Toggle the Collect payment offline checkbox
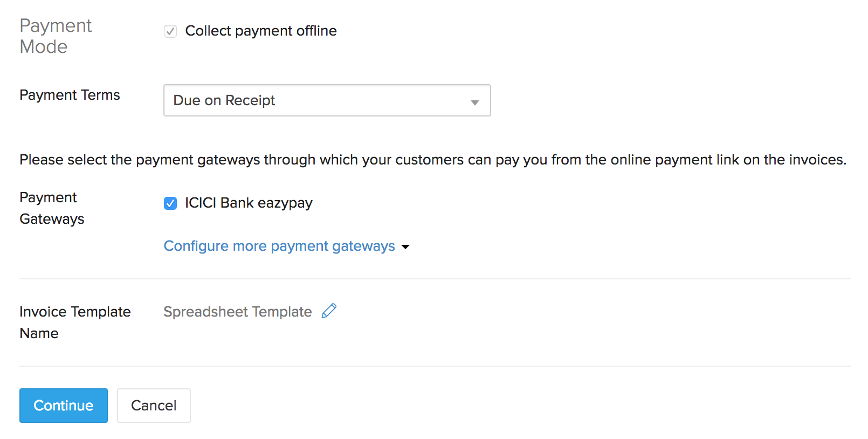868x439 pixels. click(x=170, y=31)
